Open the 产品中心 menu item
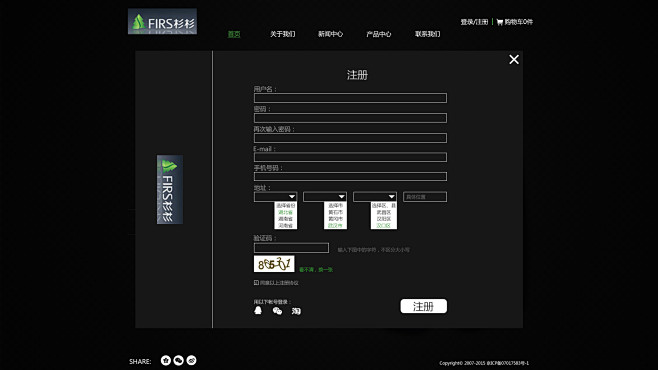This screenshot has width=658, height=370. (379, 34)
